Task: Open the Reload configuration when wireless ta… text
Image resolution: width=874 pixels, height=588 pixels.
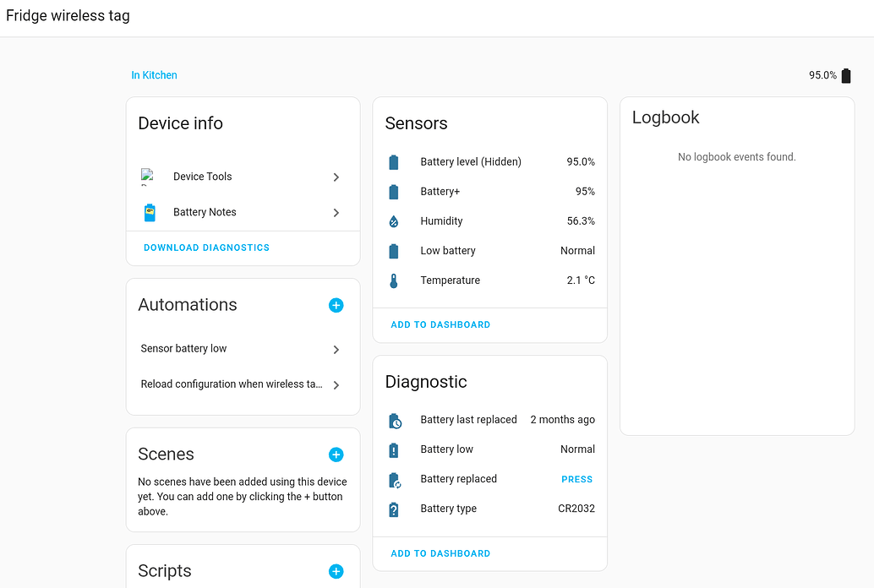Action: coord(232,384)
